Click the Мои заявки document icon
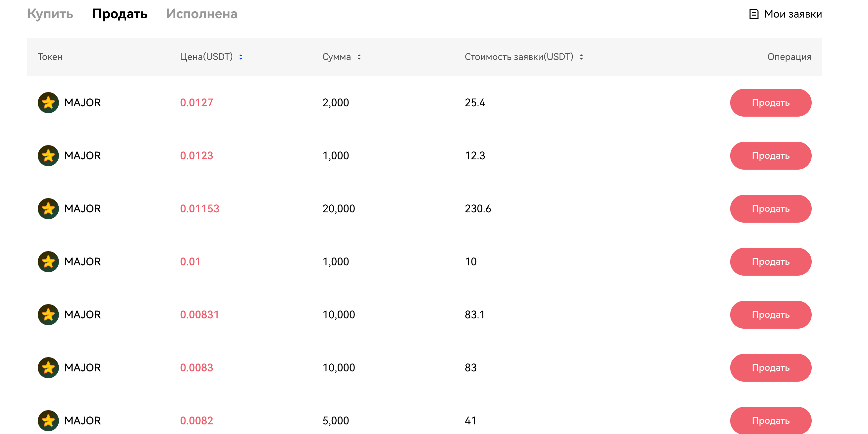868x434 pixels. pos(754,14)
